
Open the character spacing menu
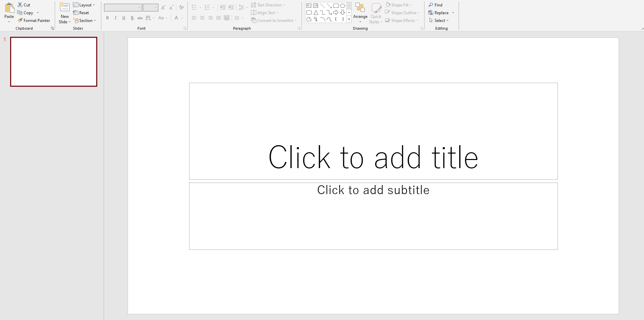coord(150,18)
